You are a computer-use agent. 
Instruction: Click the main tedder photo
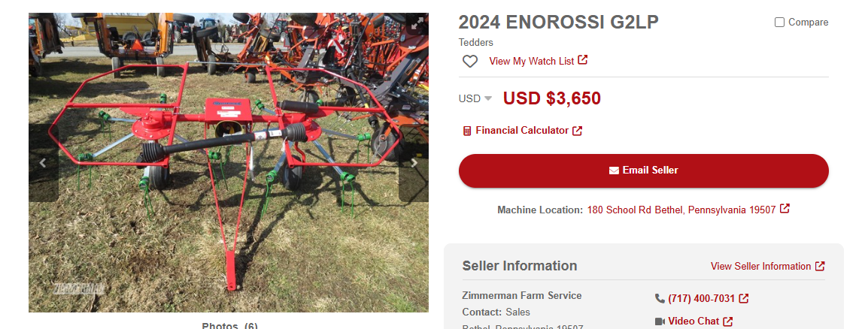(x=229, y=162)
